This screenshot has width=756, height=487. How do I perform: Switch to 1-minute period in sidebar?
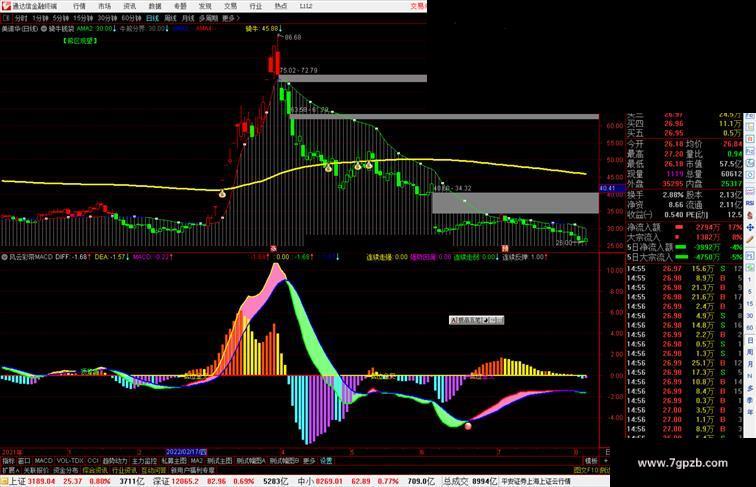[x=750, y=280]
